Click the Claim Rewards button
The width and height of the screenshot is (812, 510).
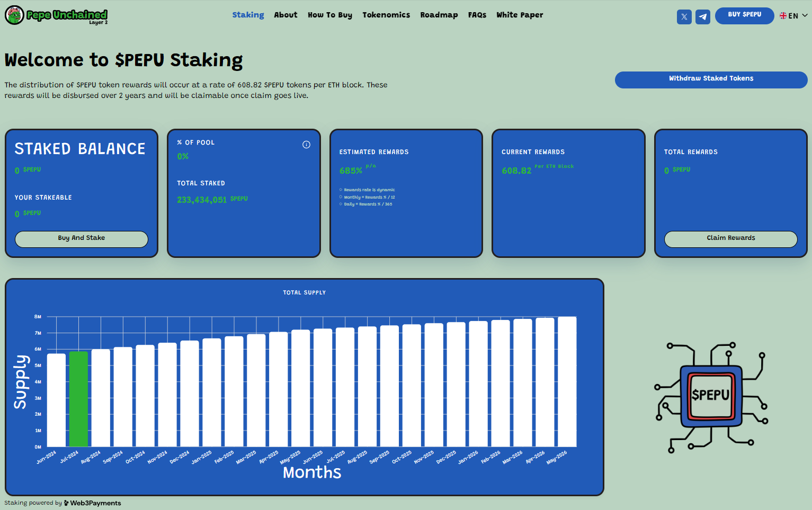tap(731, 239)
